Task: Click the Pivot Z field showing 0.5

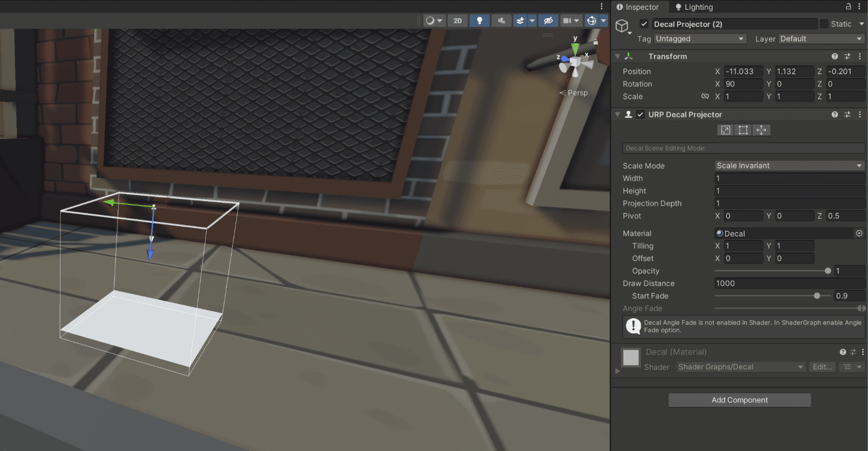Action: coord(845,216)
